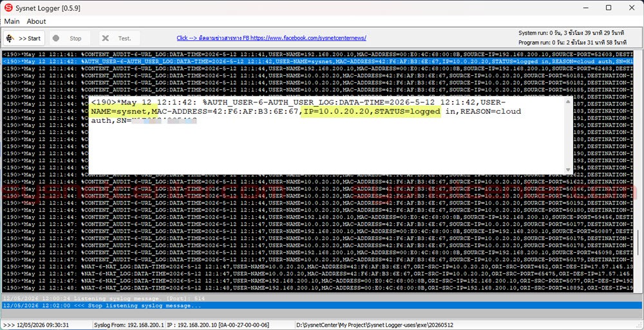644x330 pixels.
Task: Select the log row with SOURCE-PORT=50185
Action: click(x=317, y=90)
